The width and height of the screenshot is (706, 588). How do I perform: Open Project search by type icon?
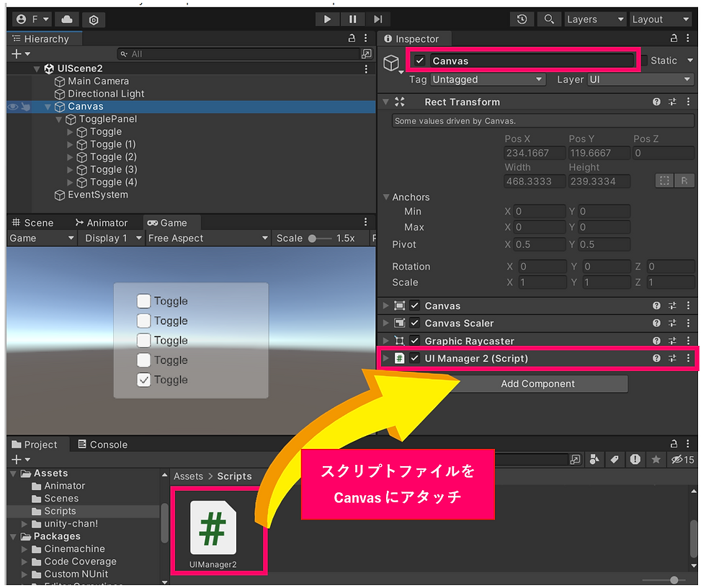(x=595, y=460)
